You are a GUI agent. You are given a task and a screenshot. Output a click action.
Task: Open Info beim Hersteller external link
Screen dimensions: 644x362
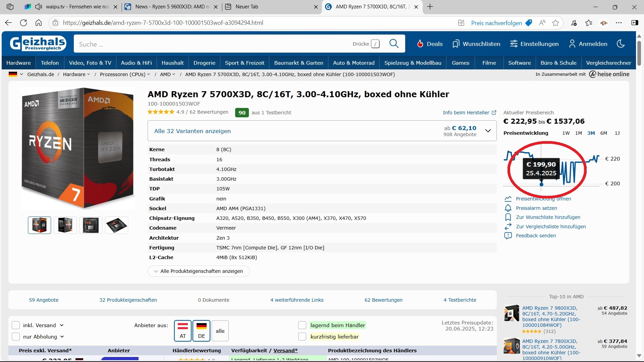pos(470,113)
